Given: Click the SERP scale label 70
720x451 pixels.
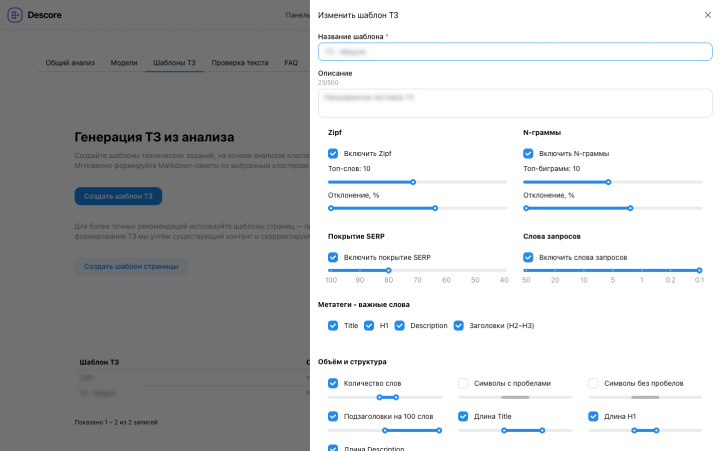Looking at the screenshot, I should (417, 280).
